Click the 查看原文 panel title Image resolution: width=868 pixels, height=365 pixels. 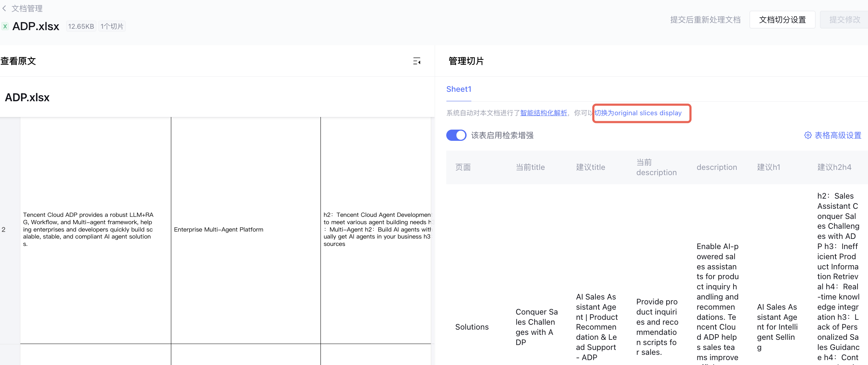(18, 61)
